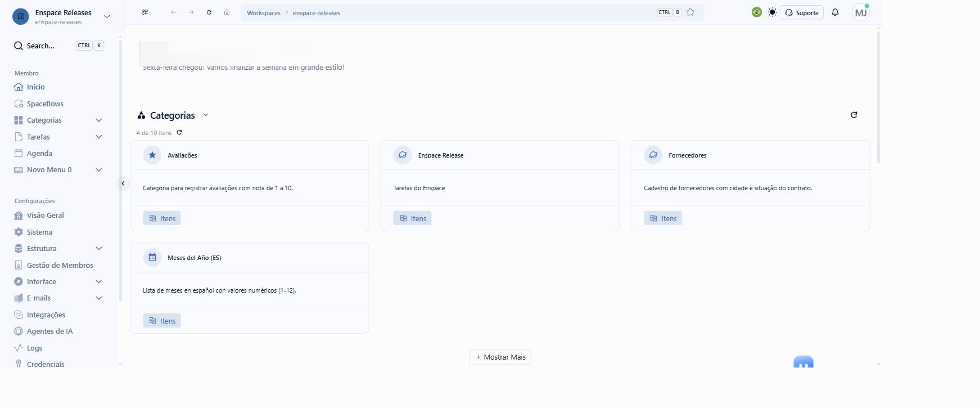Open notifications bell
This screenshot has width=980, height=408.
pos(835,12)
